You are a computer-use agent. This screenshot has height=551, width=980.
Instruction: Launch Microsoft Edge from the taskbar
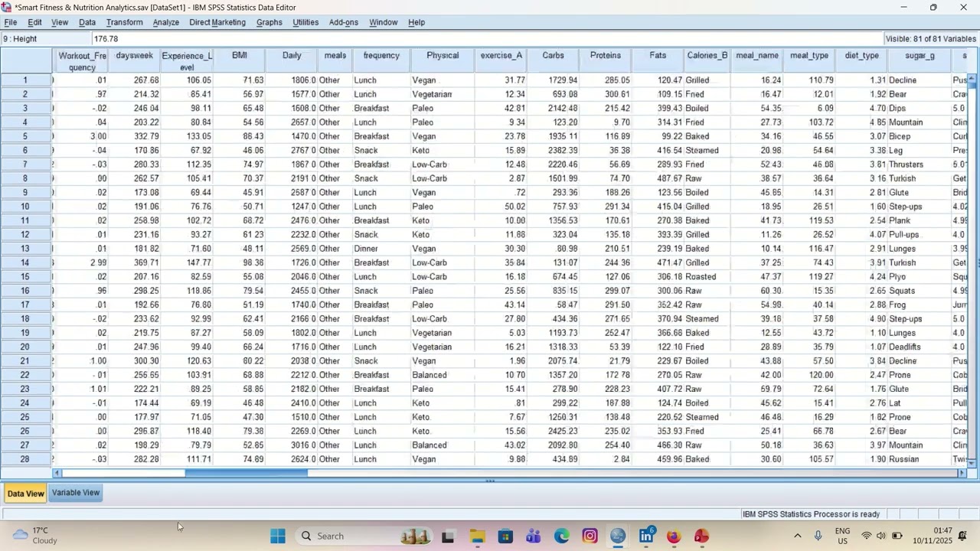click(562, 536)
